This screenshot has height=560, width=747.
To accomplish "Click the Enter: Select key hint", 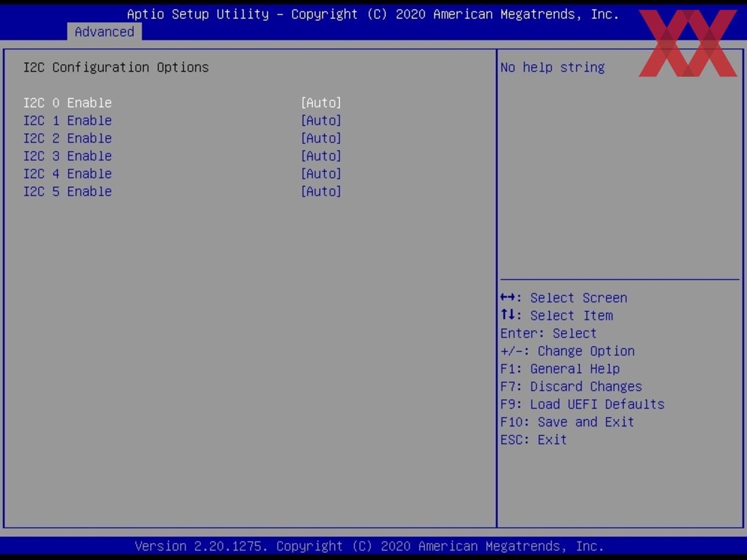I will click(548, 333).
